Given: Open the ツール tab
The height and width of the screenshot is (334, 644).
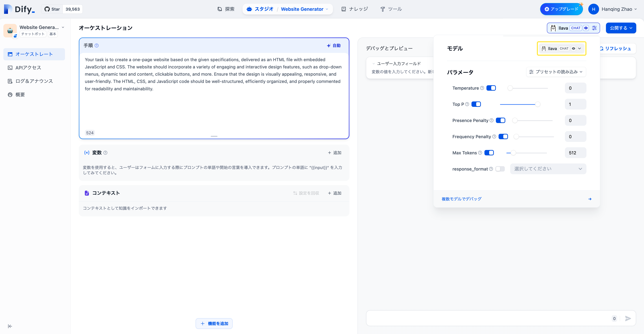Looking at the screenshot, I should coord(391,9).
